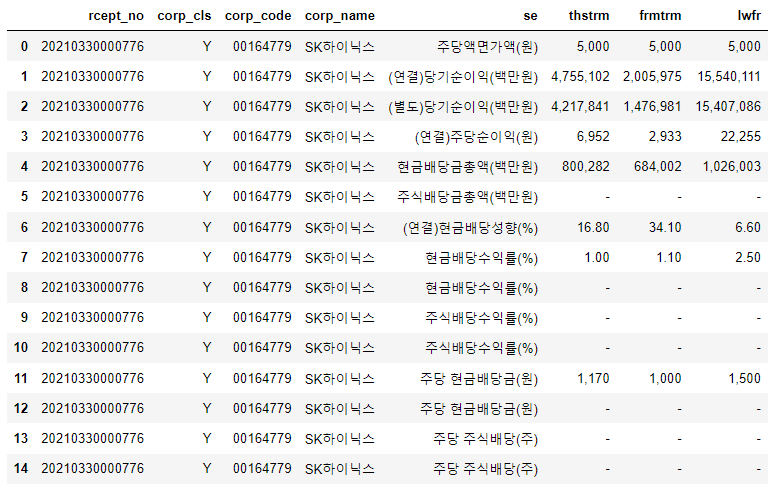This screenshot has height=491, width=774.
Task: Click 5,000 in the lwfr column
Action: [744, 46]
